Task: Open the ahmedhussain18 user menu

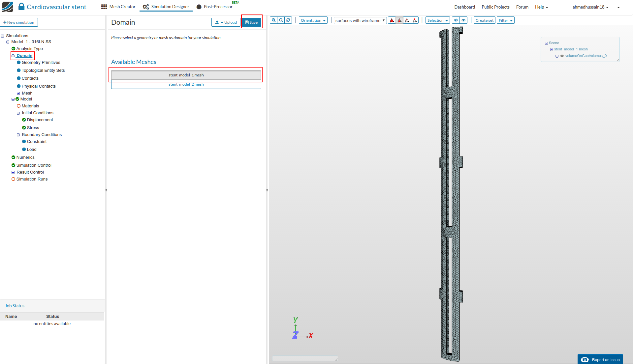Action: [590, 7]
